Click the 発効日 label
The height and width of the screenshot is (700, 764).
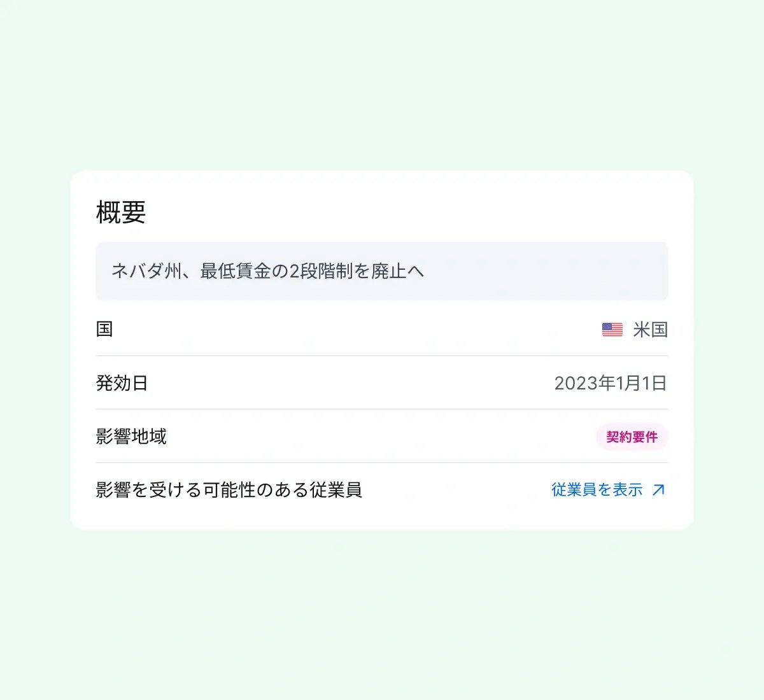tap(122, 383)
